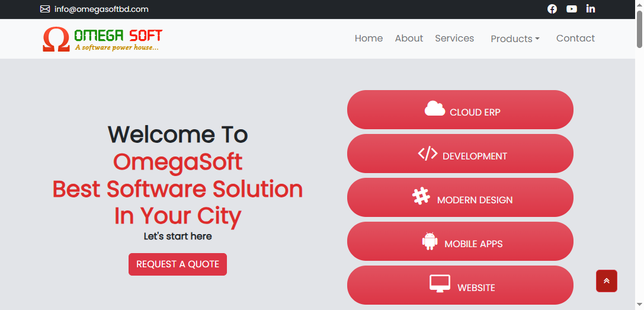Open the Facebook page icon
644x310 pixels.
pyautogui.click(x=552, y=9)
